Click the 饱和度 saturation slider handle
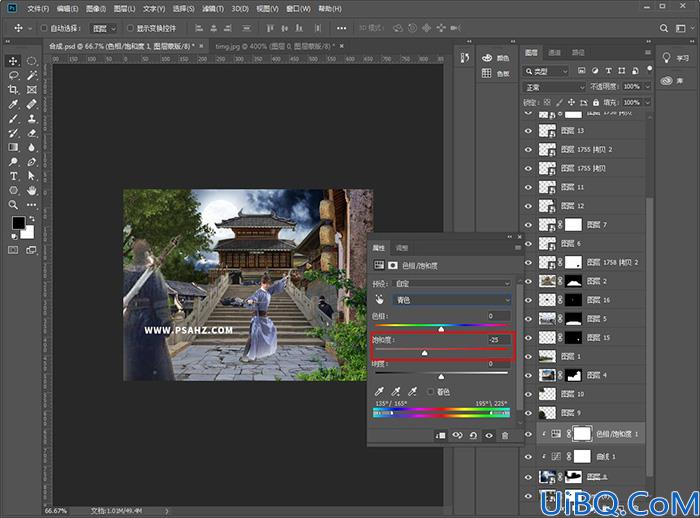700x518 pixels. (x=425, y=353)
